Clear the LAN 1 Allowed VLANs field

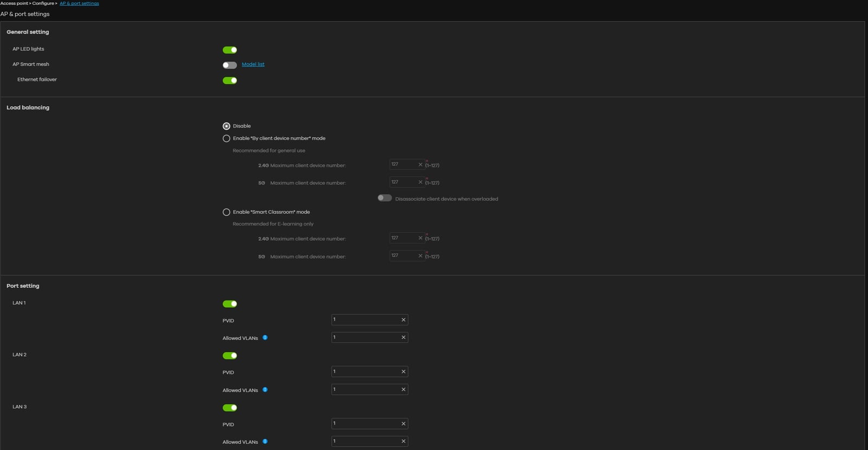(403, 337)
